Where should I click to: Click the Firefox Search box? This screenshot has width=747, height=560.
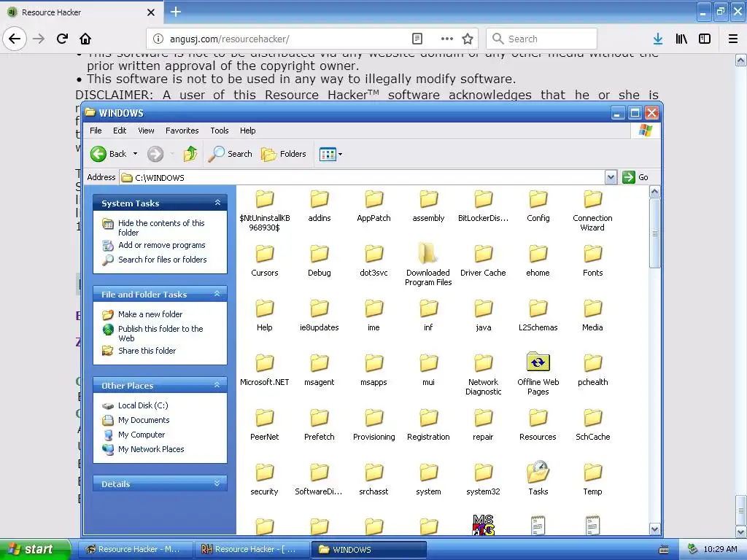(541, 39)
